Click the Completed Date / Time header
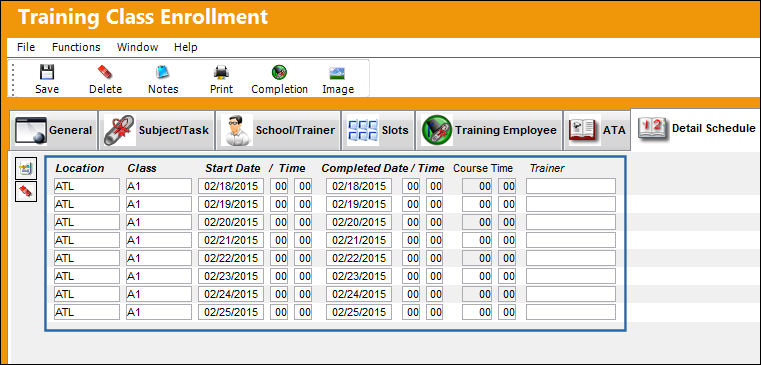The height and width of the screenshot is (365, 761). point(383,168)
